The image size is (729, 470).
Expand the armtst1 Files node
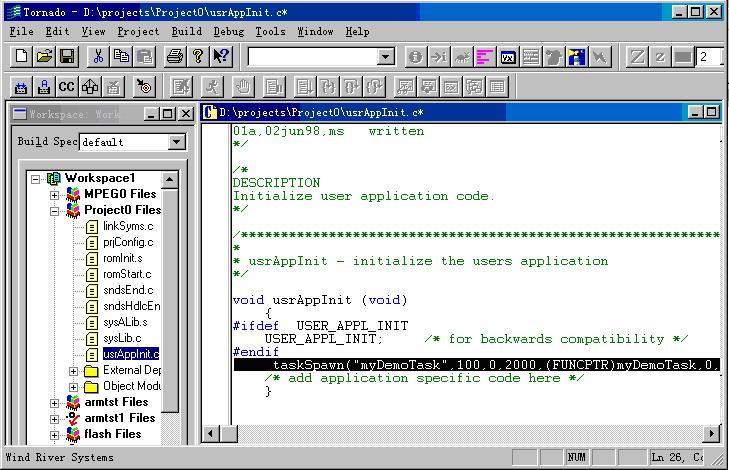[x=54, y=419]
